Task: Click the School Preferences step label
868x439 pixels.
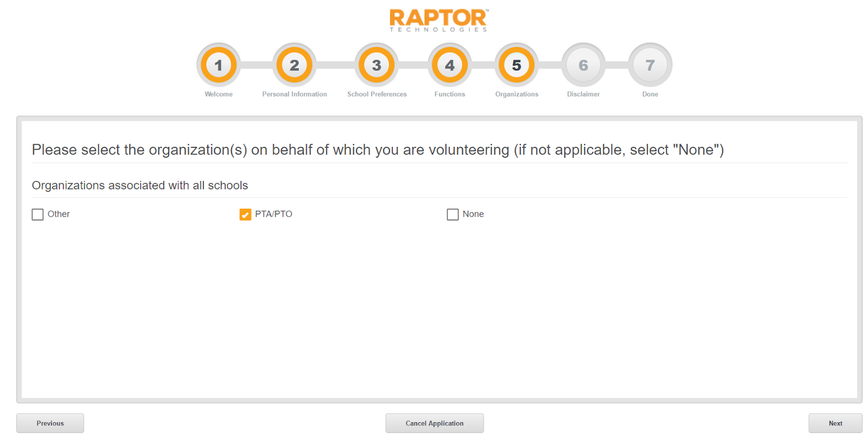Action: [x=377, y=94]
